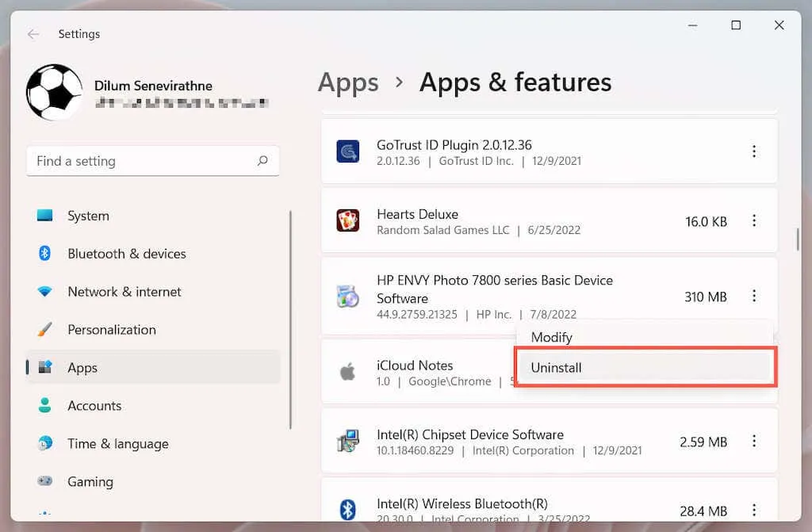
Task: Click the HP ENVY Photo software icon
Action: click(x=347, y=297)
